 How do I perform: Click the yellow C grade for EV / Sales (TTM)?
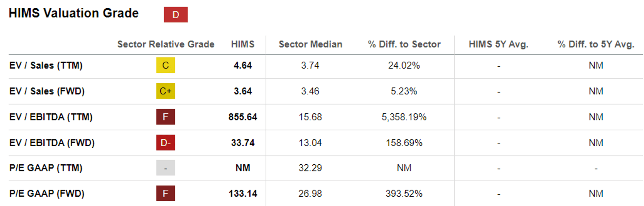click(x=166, y=65)
